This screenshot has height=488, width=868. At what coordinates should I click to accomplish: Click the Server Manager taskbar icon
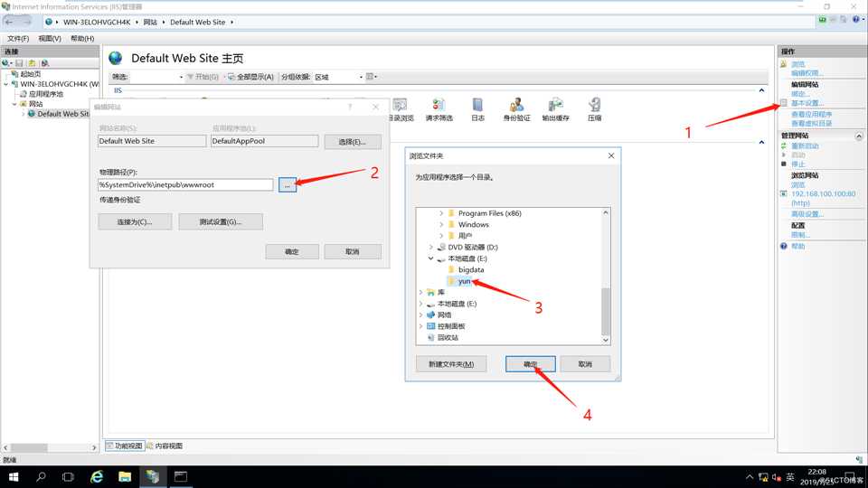[152, 476]
